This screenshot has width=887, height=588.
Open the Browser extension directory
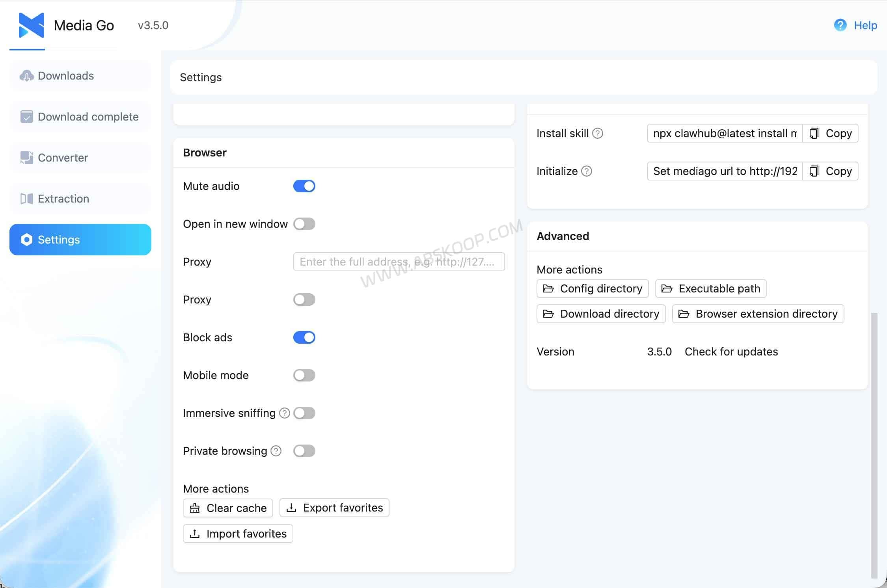tap(758, 314)
